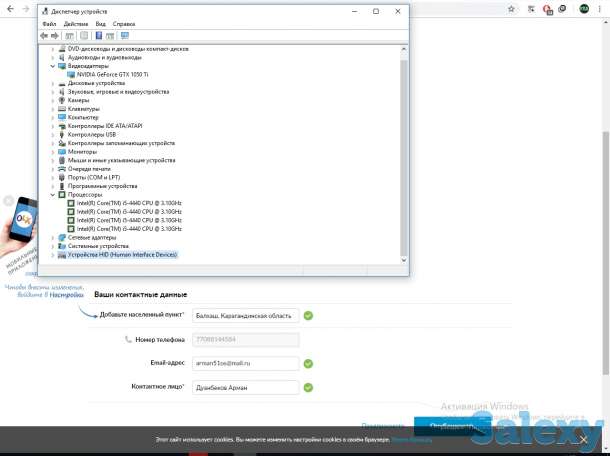This screenshot has height=456, width=610.
Task: Open the Справка menu
Action: 124,23
